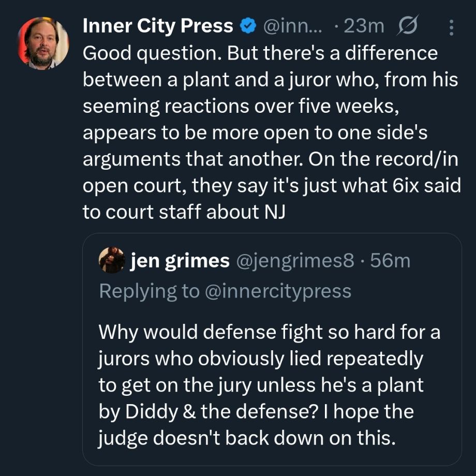Click the 'Replying to' label text
The image size is (476, 476).
pyautogui.click(x=148, y=291)
